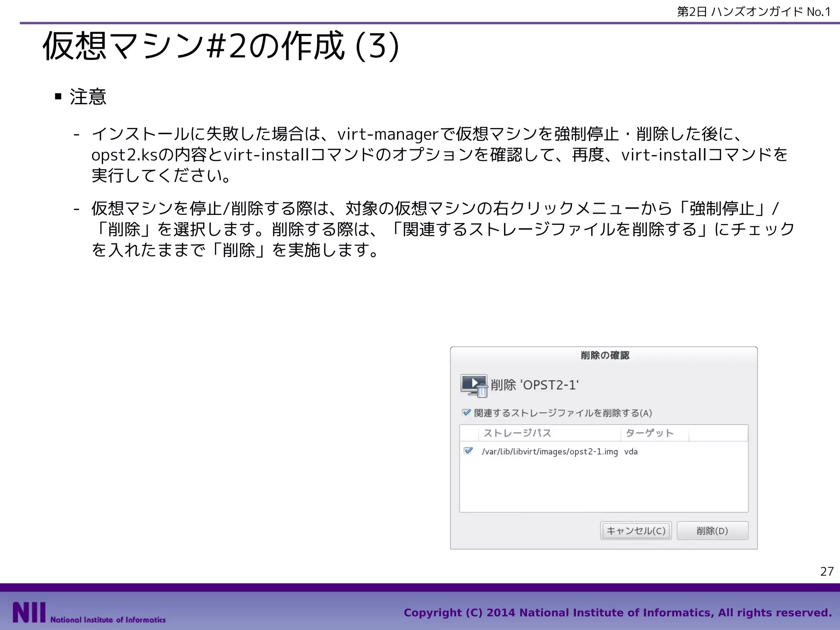Select the /var/lib/libvirt/images/opst2-1.img path
Image resolution: width=840 pixels, height=630 pixels.
[550, 452]
